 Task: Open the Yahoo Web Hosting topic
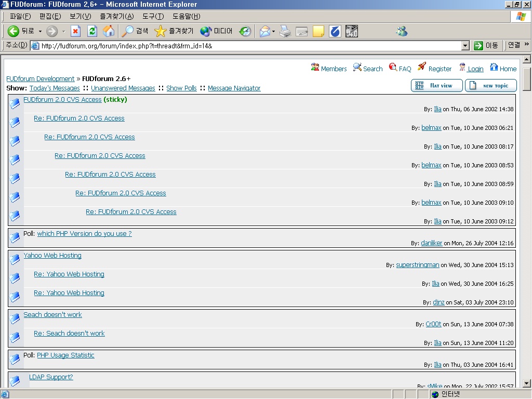[52, 256]
